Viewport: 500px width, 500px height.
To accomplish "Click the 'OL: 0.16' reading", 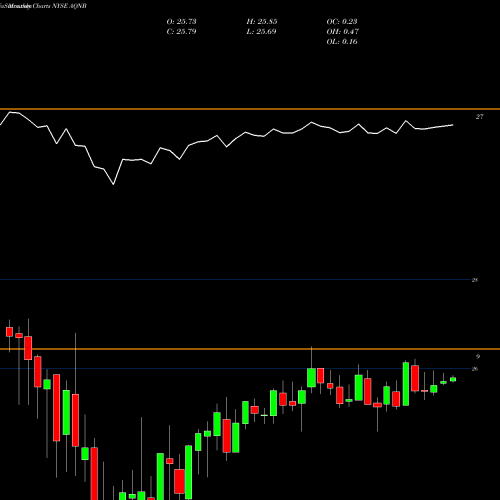I will click(x=342, y=41).
